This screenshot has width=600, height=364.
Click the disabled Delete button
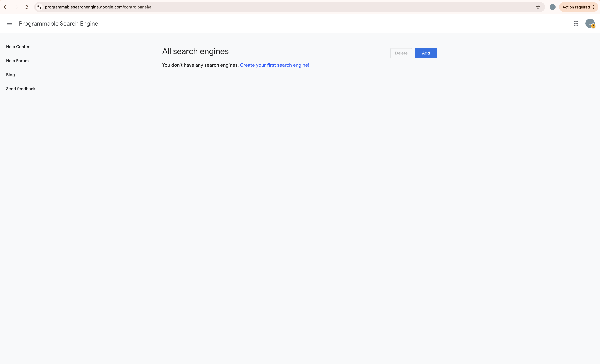click(401, 53)
